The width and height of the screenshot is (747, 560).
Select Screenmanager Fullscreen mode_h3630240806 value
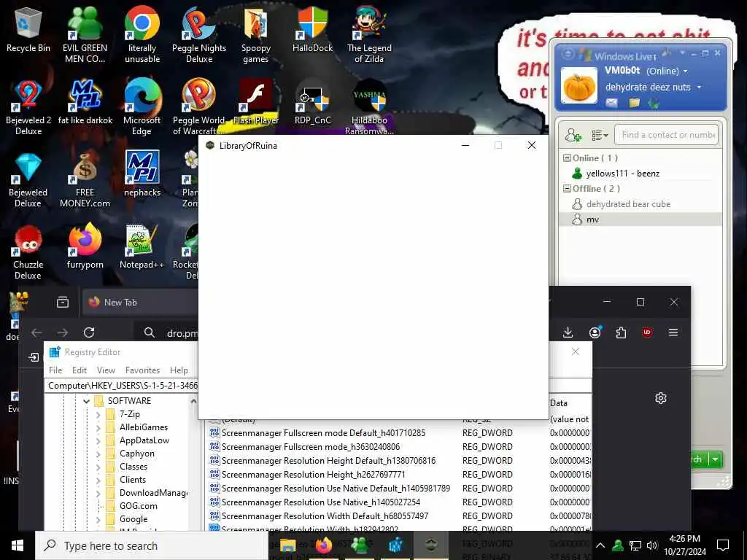tap(311, 447)
